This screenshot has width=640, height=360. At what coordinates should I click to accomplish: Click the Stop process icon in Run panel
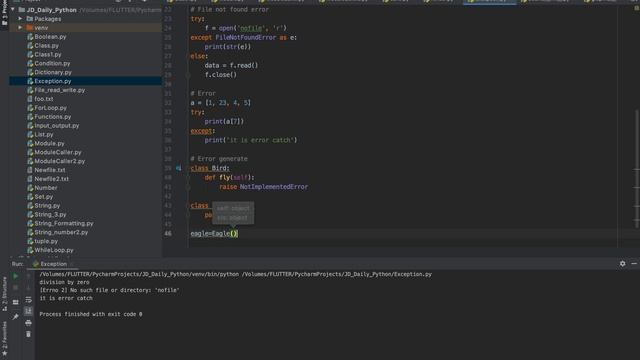tap(16, 288)
